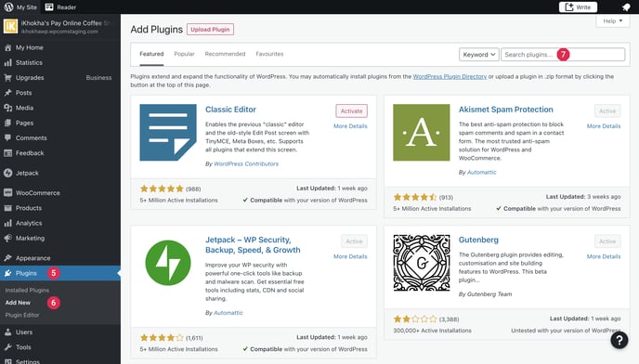The width and height of the screenshot is (639, 364).
Task: Click the disabled Active button for Jetpack
Action: pyautogui.click(x=354, y=241)
